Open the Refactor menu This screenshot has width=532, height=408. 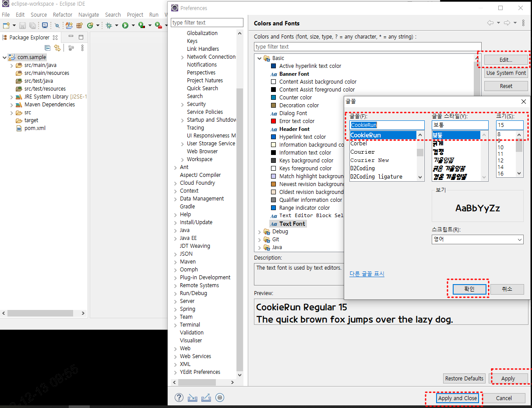tap(63, 14)
